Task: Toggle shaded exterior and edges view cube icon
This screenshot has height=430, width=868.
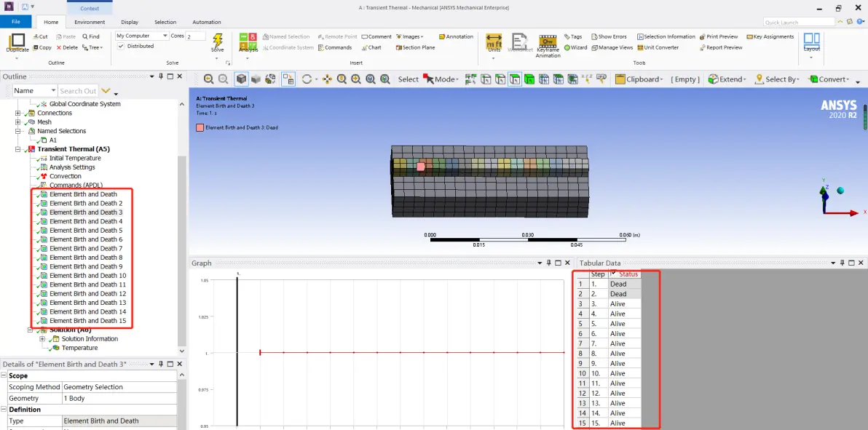Action: tap(241, 79)
